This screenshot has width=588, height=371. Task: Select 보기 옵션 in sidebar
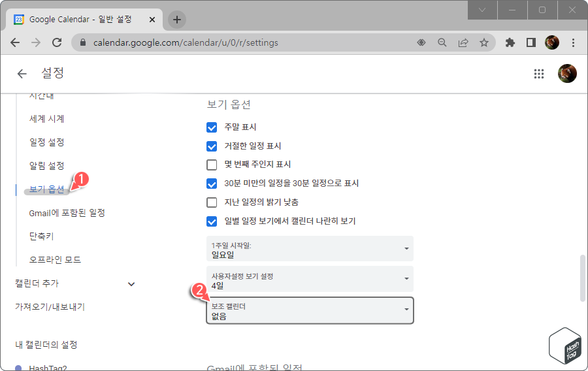[x=46, y=189]
